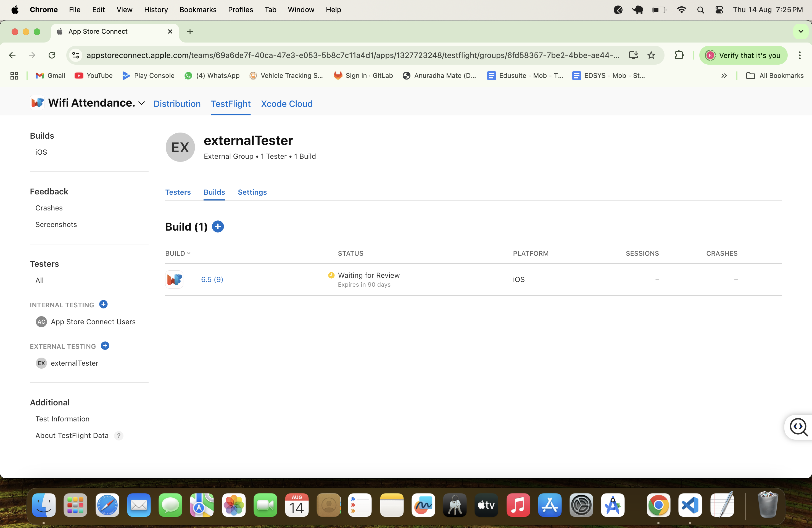Viewport: 812px width, 528px height.
Task: Expand the Chrome tab search dropdown
Action: click(800, 31)
